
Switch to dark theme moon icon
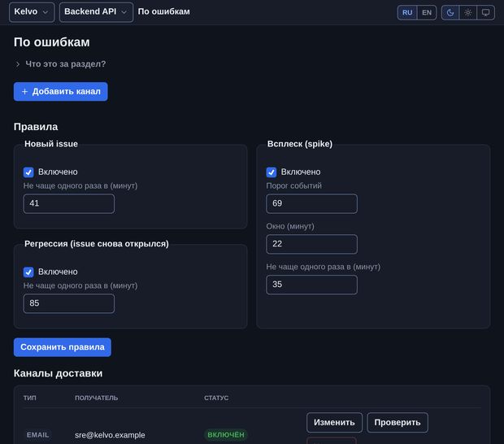tap(450, 12)
